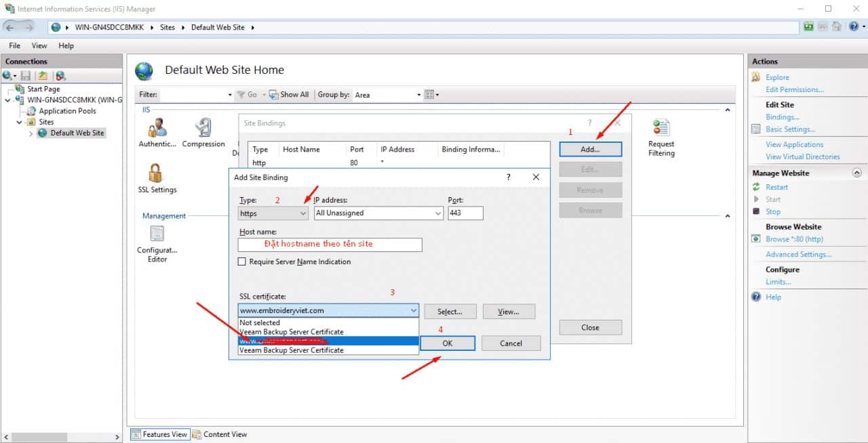Collapse the Manage Website section chevron
Viewport: 868px width, 443px height.
tap(856, 173)
